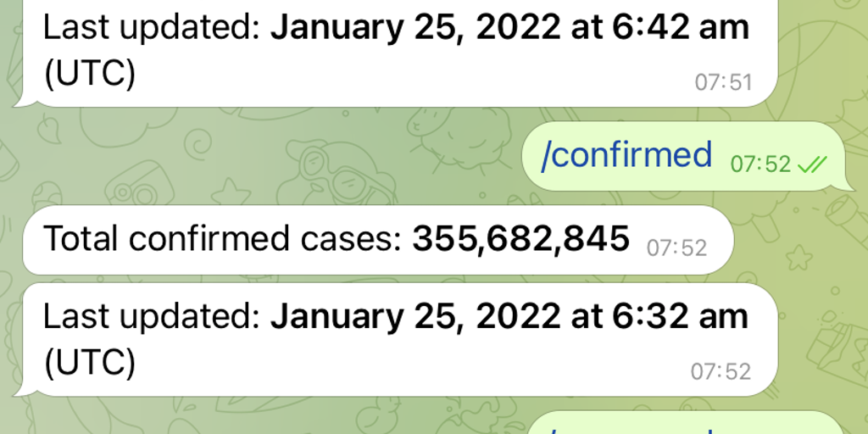868x434 pixels.
Task: Tap "(UTC)" in the 6:32 am message
Action: [89, 363]
